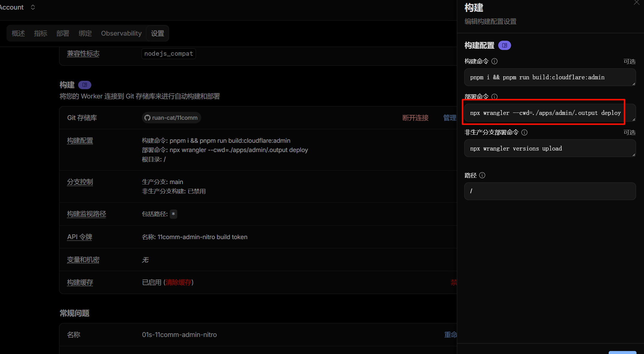The width and height of the screenshot is (644, 354).
Task: Select the 绑定 tab
Action: coord(85,34)
